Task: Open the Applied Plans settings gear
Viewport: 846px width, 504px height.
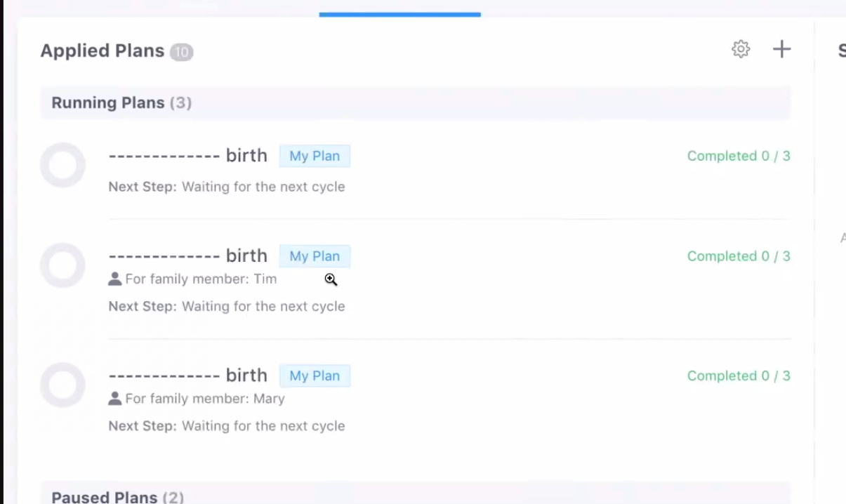Action: click(x=741, y=49)
